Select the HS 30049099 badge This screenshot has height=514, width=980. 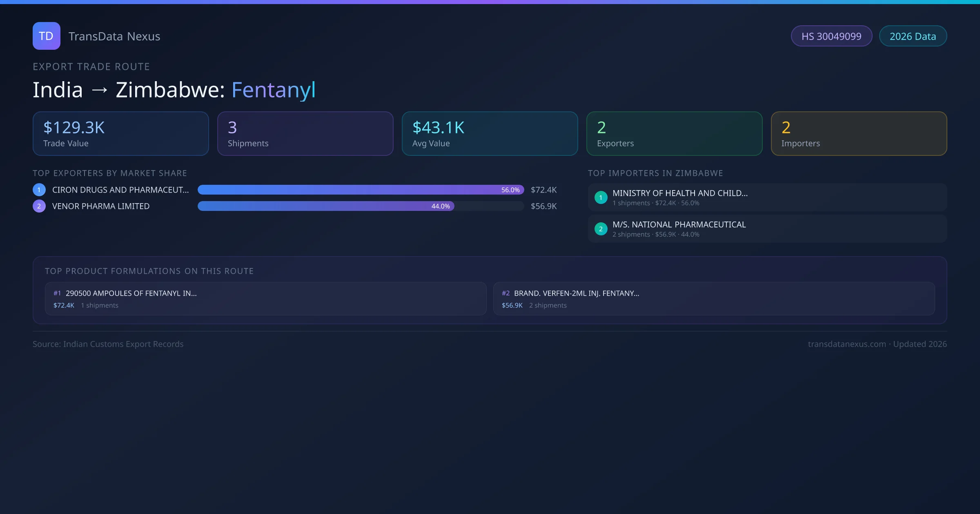point(831,36)
